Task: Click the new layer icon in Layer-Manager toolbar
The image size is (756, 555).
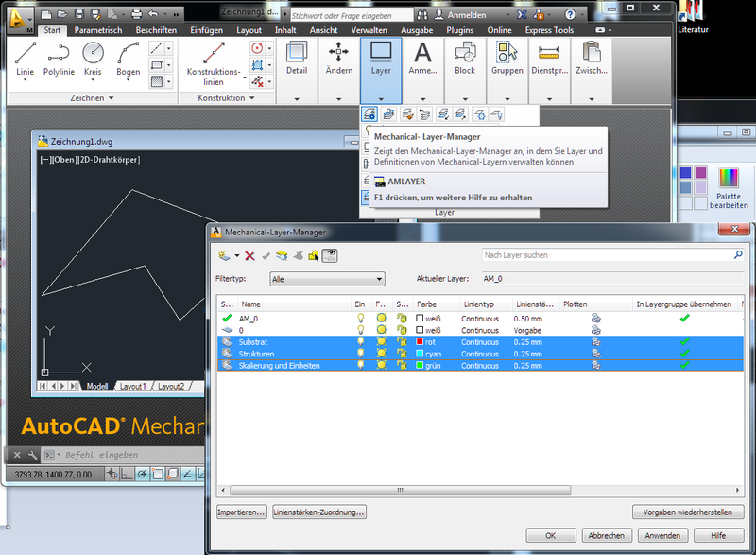Action: [224, 255]
